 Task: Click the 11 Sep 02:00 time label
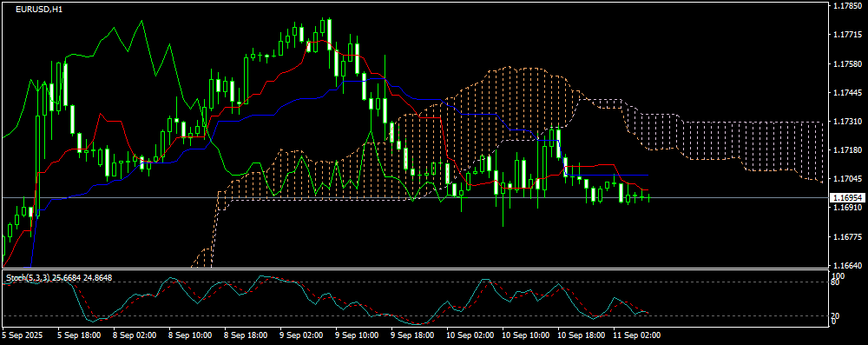click(635, 335)
